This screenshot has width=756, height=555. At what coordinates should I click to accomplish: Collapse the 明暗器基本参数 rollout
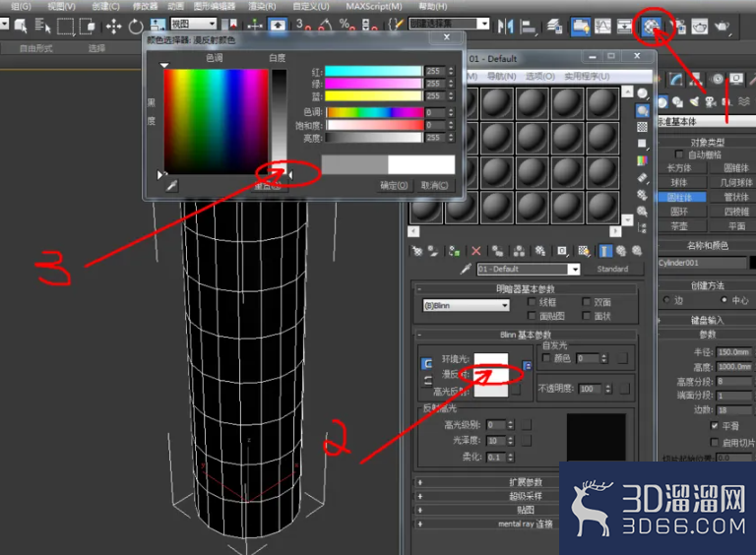(526, 289)
